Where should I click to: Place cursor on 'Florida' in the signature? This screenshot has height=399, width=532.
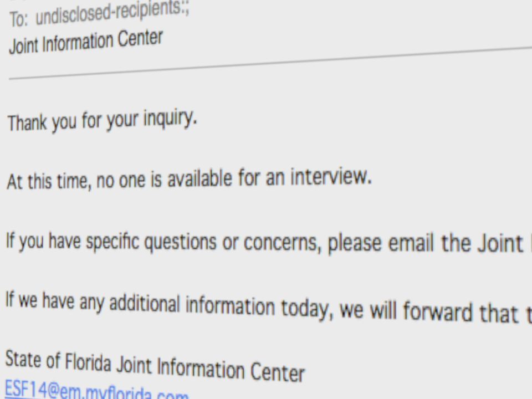pos(88,362)
